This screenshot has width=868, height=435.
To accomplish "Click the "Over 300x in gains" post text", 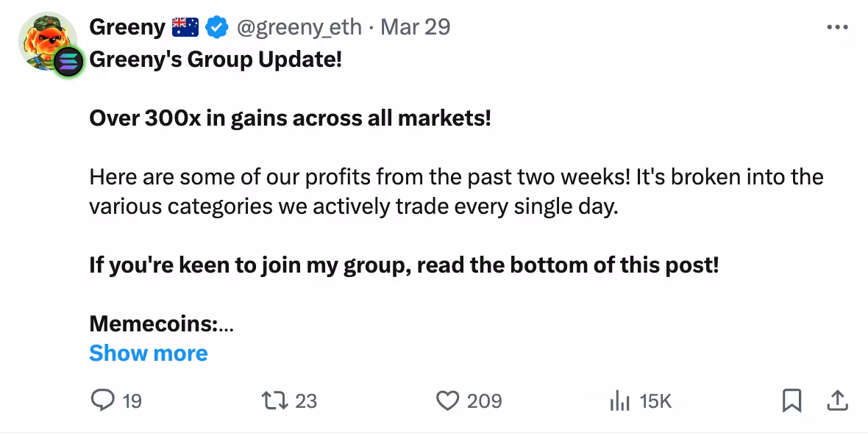I will [x=290, y=118].
